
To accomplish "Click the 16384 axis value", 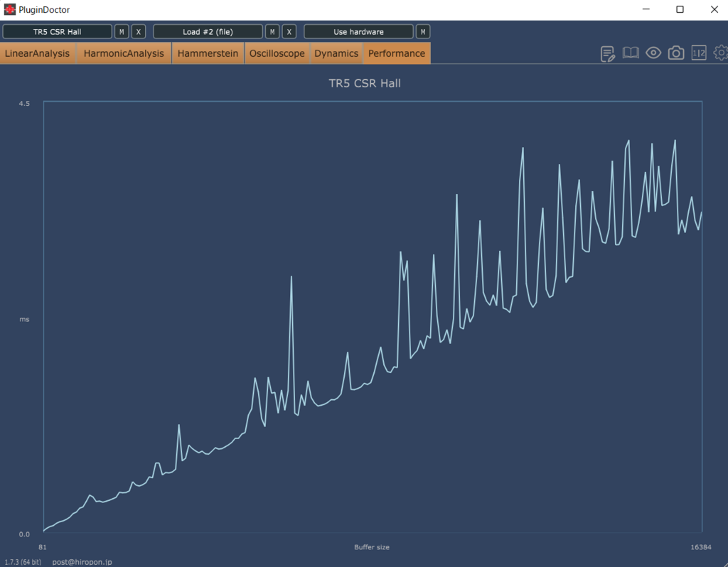I will (700, 547).
